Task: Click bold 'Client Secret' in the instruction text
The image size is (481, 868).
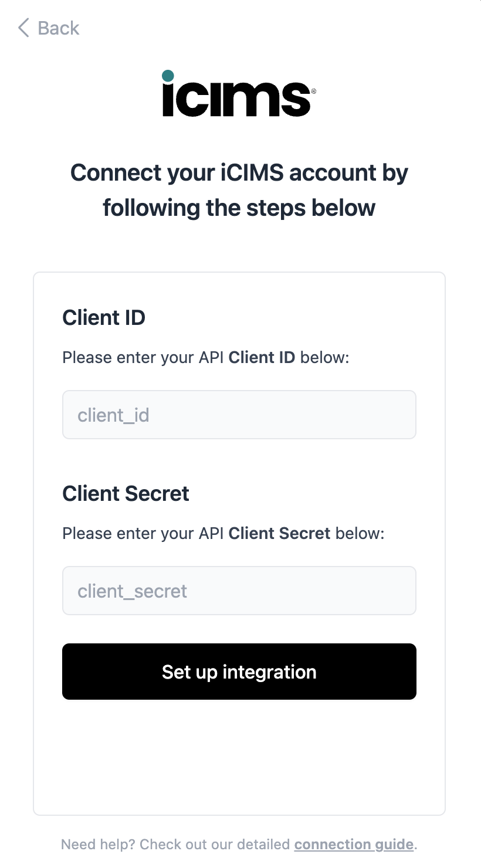Action: [x=279, y=533]
